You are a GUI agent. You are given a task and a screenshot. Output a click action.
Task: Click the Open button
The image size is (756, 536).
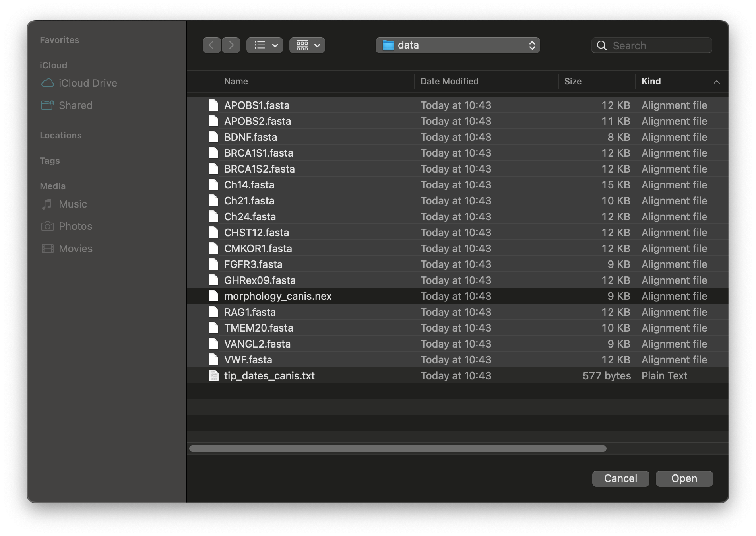684,478
